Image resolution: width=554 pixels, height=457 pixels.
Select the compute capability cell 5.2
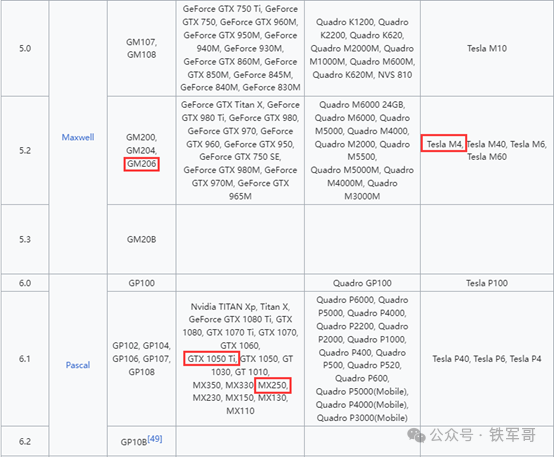point(25,150)
